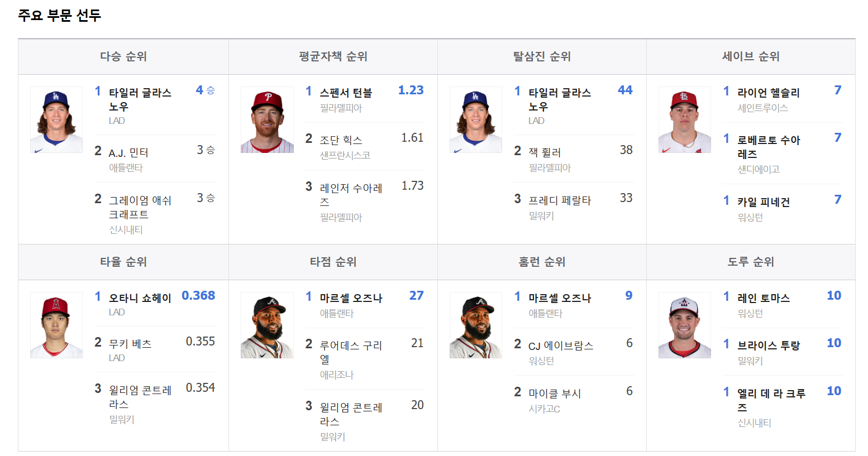The width and height of the screenshot is (868, 456).
Task: Open 라이언 헬슬리 player link
Action: 769,93
